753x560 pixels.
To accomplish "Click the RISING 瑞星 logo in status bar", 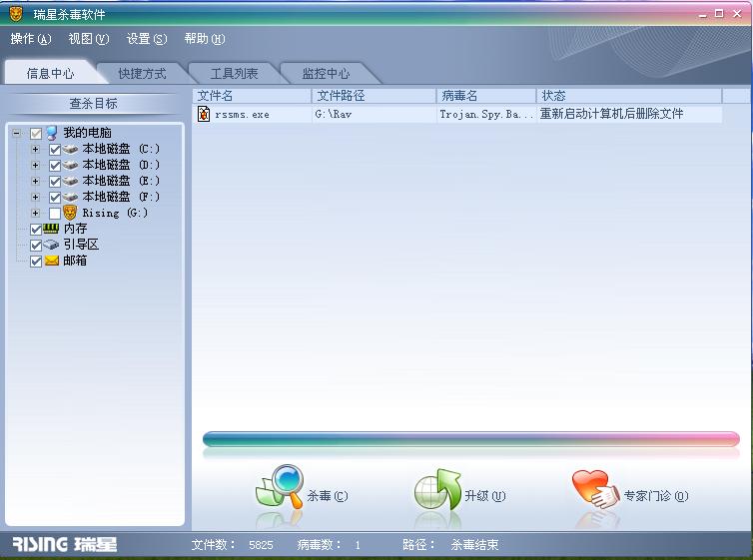I will (65, 545).
